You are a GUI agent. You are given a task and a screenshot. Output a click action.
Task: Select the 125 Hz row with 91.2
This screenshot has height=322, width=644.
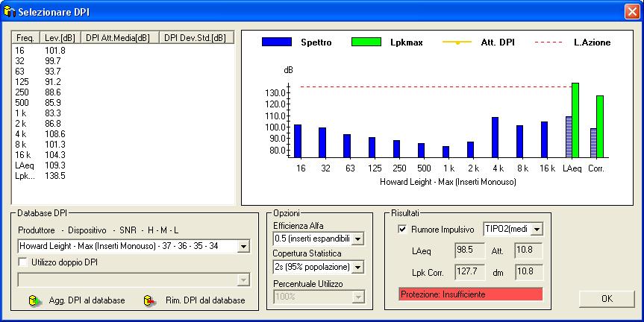point(123,82)
